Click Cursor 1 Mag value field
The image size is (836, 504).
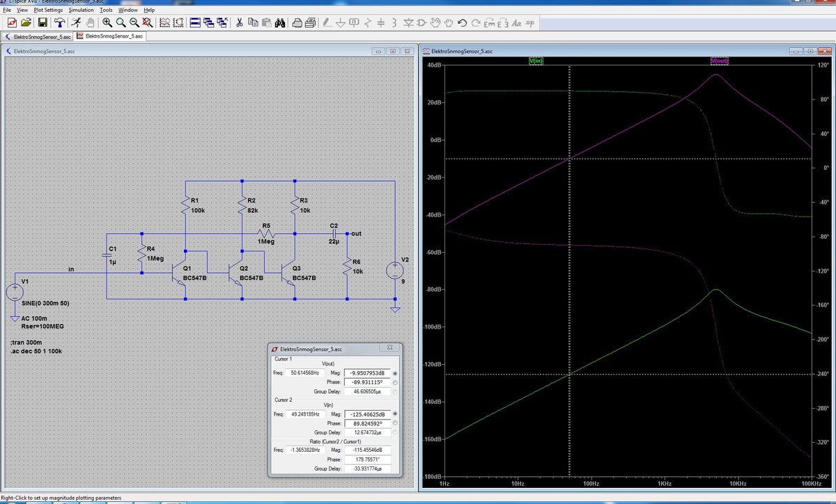(367, 374)
